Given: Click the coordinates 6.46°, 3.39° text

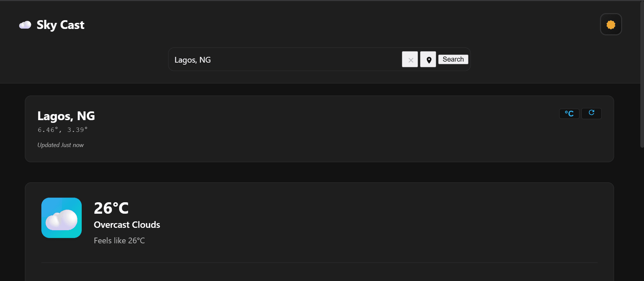Looking at the screenshot, I should coord(63,130).
